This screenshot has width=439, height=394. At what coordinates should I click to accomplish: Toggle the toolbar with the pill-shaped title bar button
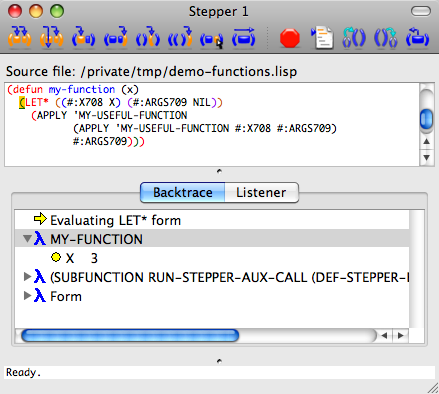click(421, 11)
